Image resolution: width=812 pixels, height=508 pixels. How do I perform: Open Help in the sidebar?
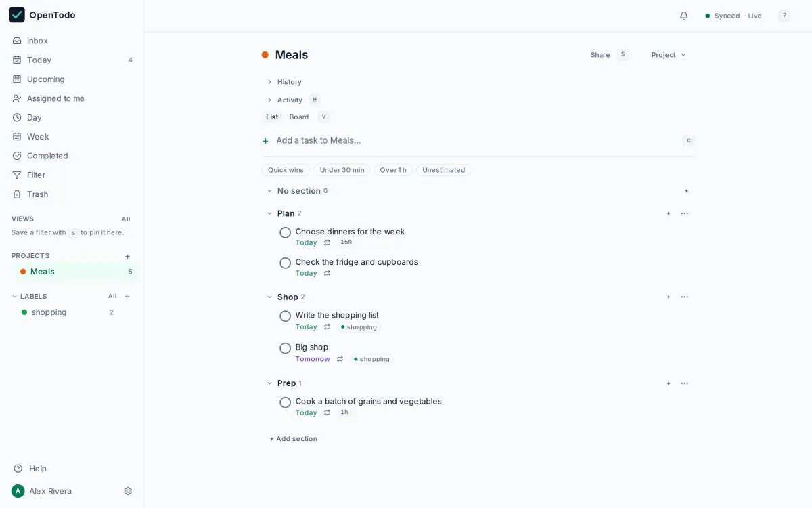(30, 469)
